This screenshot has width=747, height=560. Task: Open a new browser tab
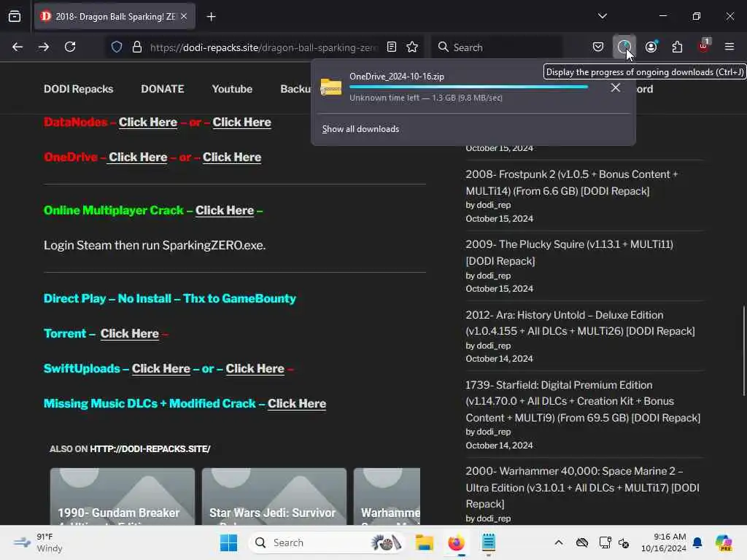coord(211,17)
